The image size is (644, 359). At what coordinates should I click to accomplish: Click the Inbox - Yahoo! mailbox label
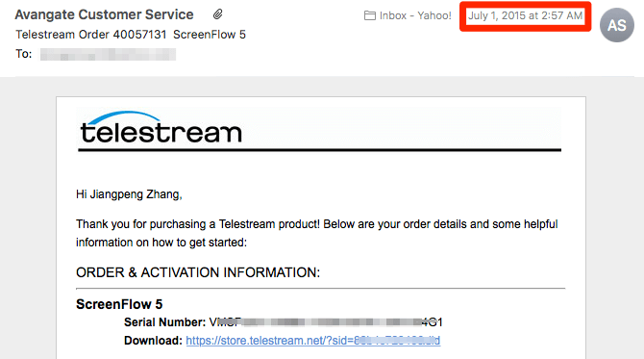[415, 15]
